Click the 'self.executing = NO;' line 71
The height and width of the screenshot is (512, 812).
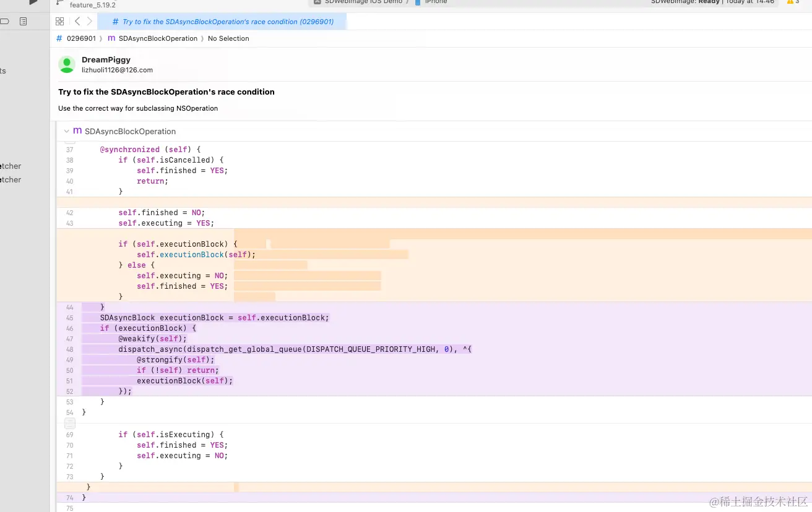183,456
